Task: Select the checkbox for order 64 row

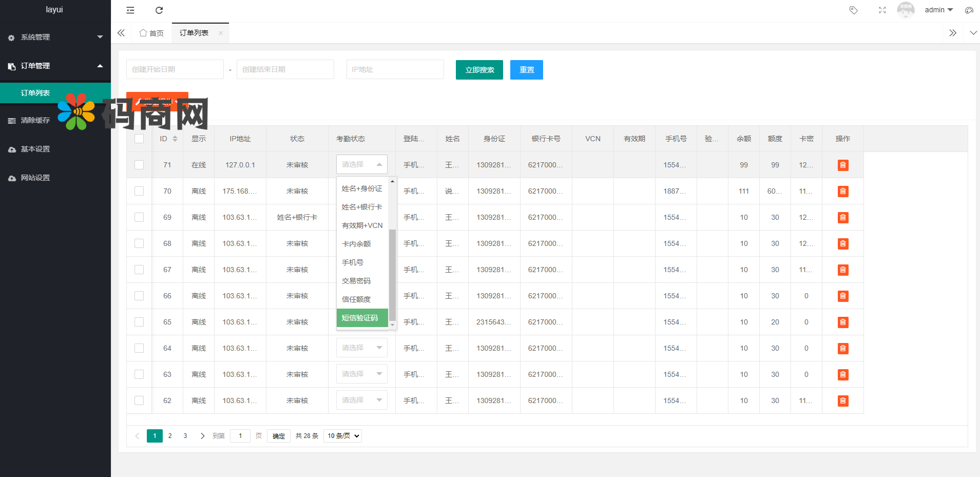Action: pyautogui.click(x=139, y=348)
